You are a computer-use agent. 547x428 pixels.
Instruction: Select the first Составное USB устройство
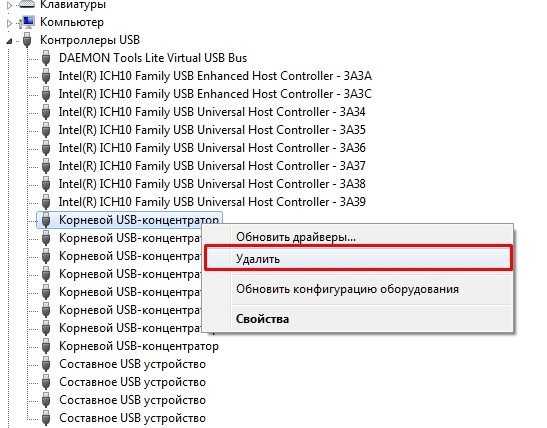coord(133,364)
